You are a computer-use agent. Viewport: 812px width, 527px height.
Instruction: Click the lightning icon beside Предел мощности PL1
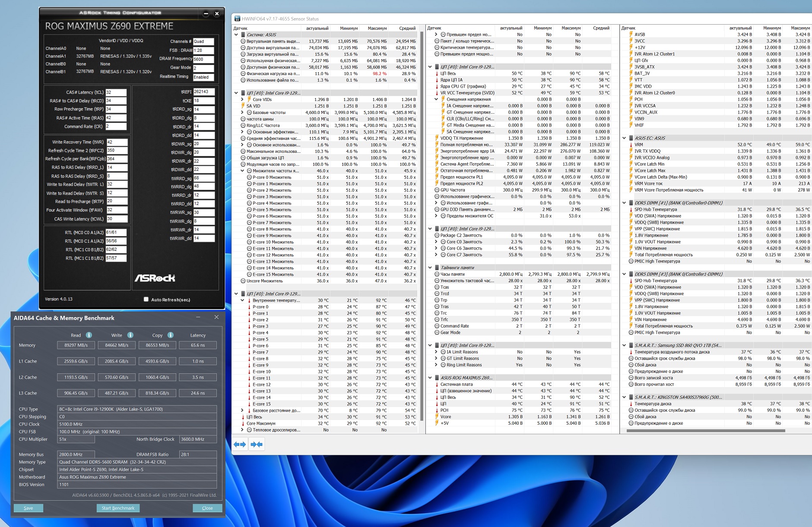pyautogui.click(x=437, y=177)
